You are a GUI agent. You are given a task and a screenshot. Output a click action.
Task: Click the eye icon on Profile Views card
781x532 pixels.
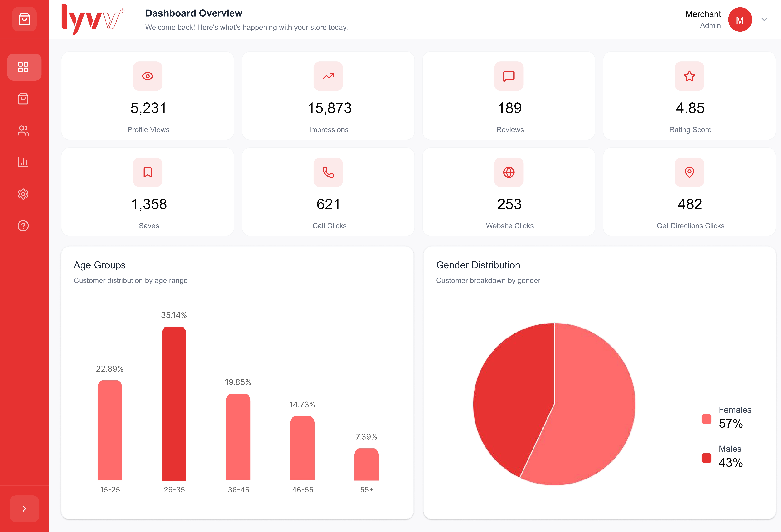pos(148,76)
